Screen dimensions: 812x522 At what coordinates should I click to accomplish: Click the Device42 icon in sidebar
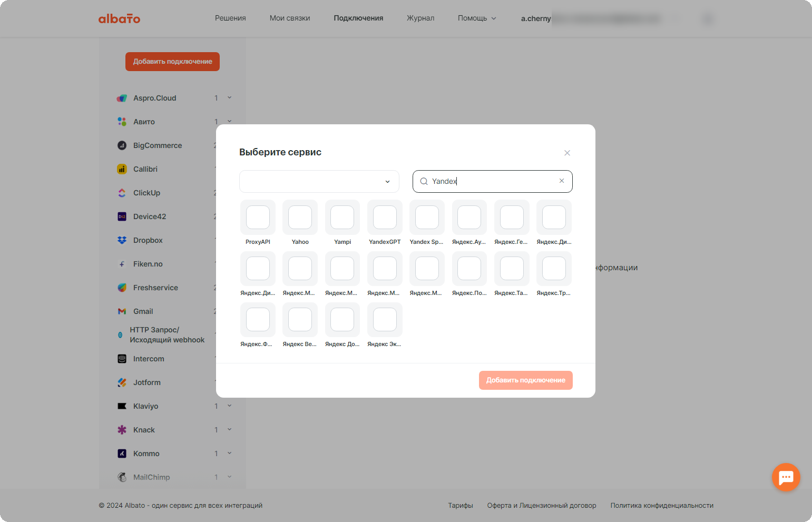click(x=122, y=216)
